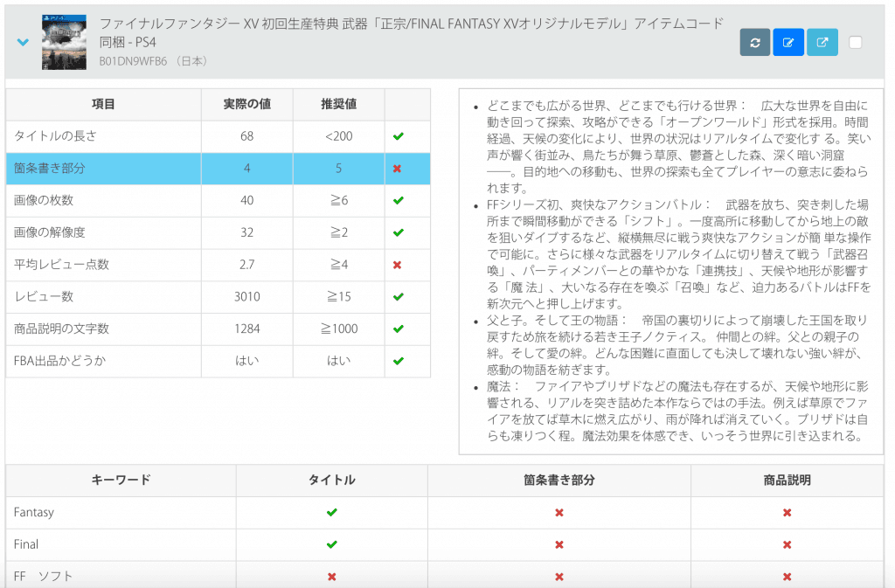Viewport: 895px width, 588px height.
Task: Select the 平均レビュー点数 row label
Action: pos(61,265)
